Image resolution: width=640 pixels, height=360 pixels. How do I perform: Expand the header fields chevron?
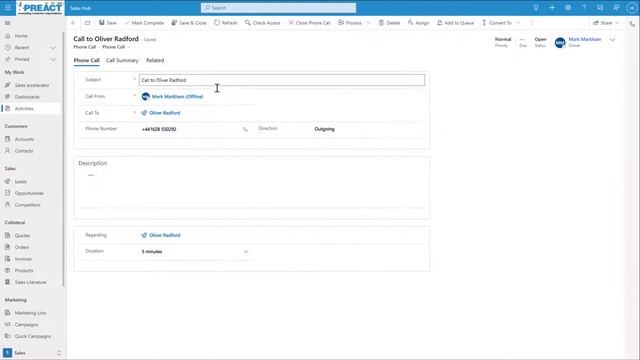[x=612, y=40]
